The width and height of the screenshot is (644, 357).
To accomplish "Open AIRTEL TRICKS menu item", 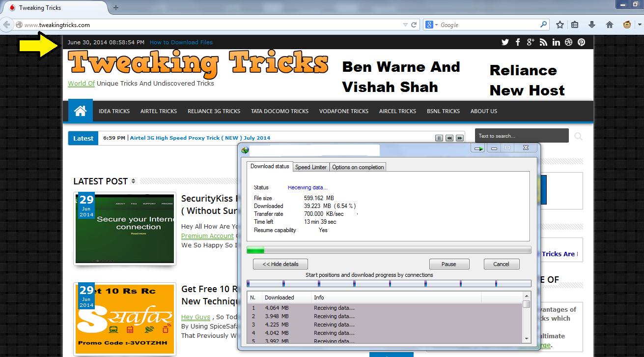I will click(x=159, y=111).
